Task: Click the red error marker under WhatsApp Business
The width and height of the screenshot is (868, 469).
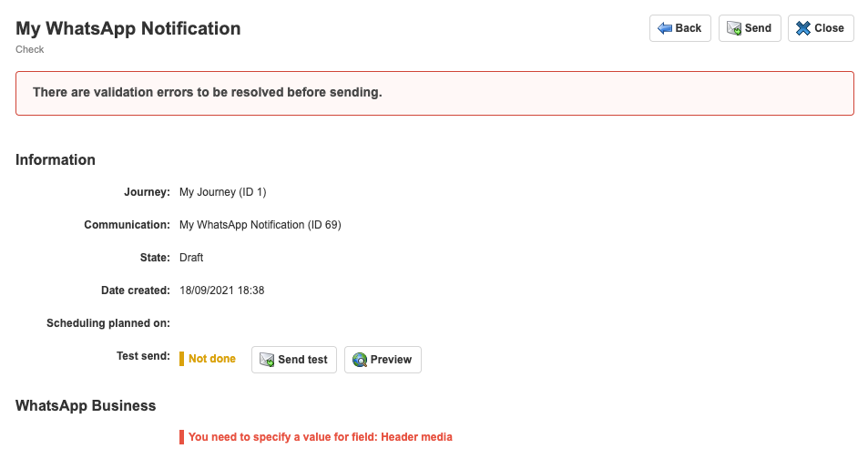Action: [x=181, y=437]
